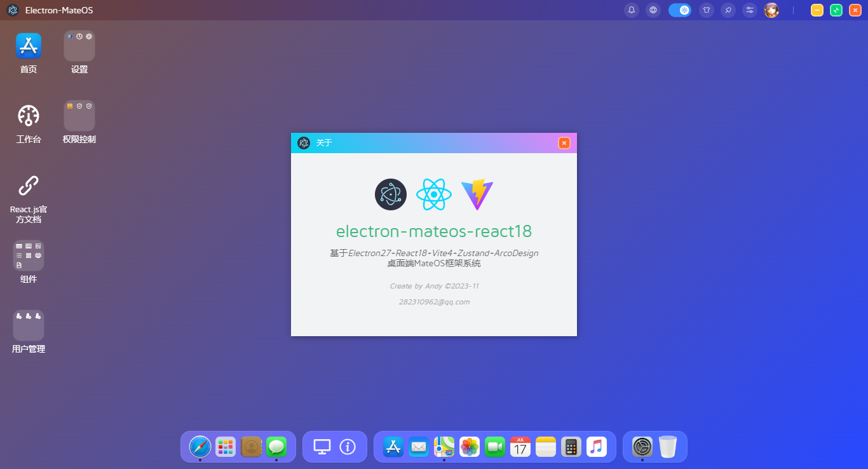This screenshot has width=868, height=469.
Task: Click the notification bell in top bar
Action: [632, 10]
